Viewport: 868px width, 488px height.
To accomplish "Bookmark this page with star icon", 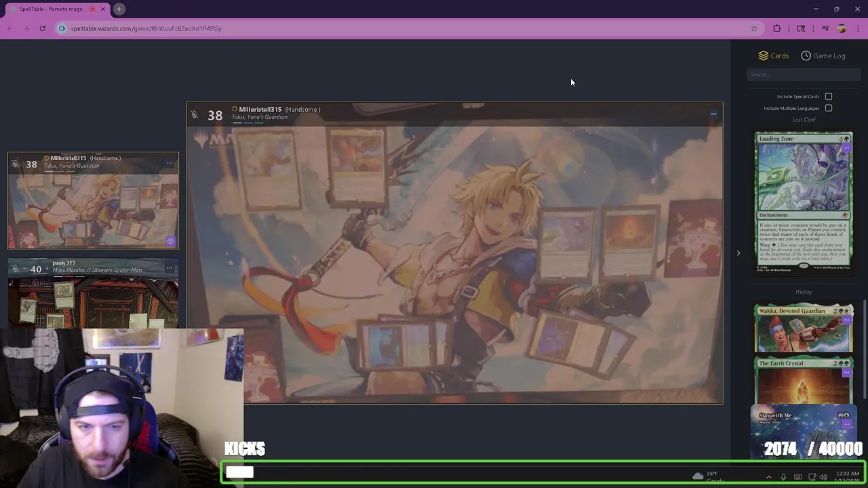I will 753,28.
